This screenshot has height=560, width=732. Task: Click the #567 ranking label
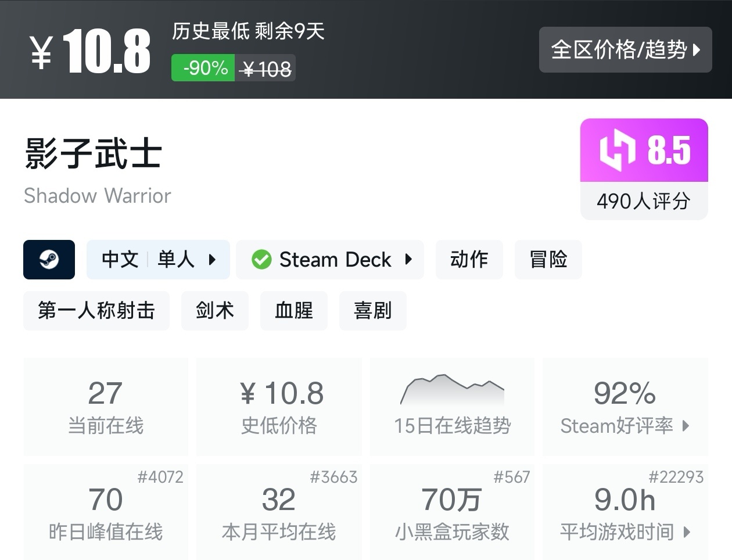[512, 478]
